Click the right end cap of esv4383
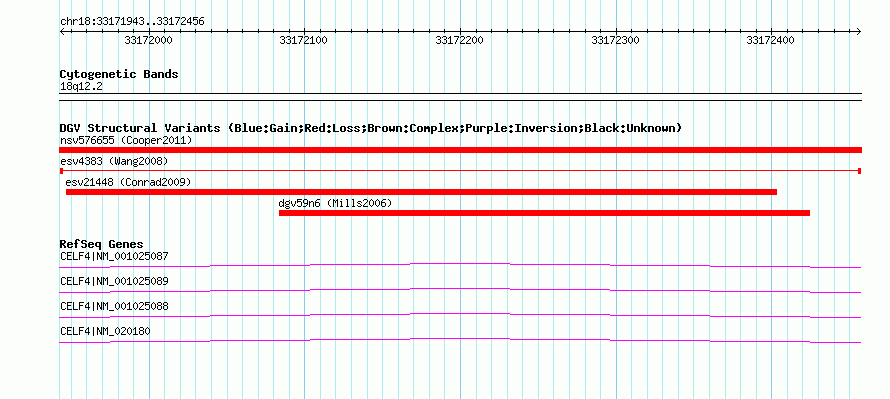Image resolution: width=890 pixels, height=399 pixels. coord(860,171)
